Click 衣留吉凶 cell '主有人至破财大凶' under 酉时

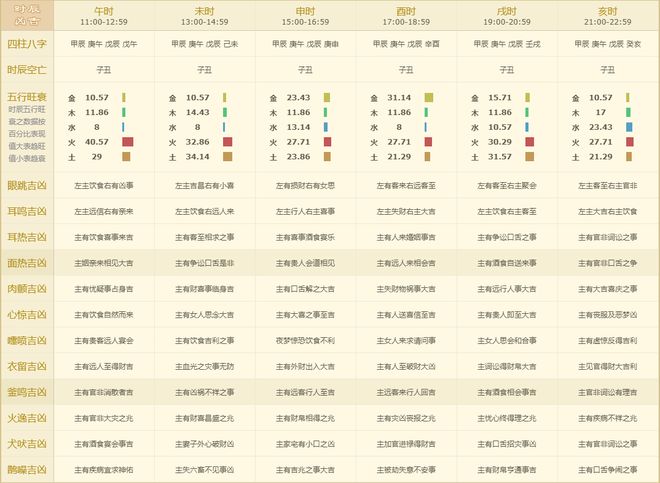tap(406, 366)
